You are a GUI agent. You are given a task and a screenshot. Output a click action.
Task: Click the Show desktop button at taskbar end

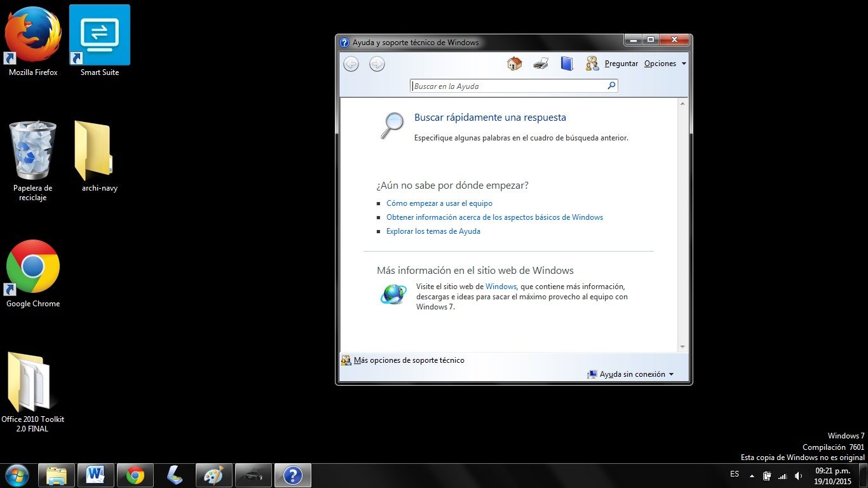point(863,475)
